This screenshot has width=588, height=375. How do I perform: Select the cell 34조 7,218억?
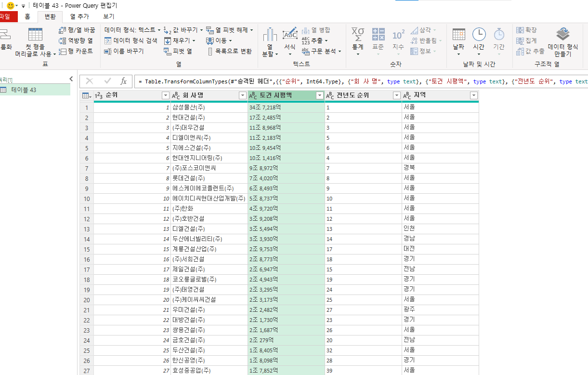coord(286,107)
